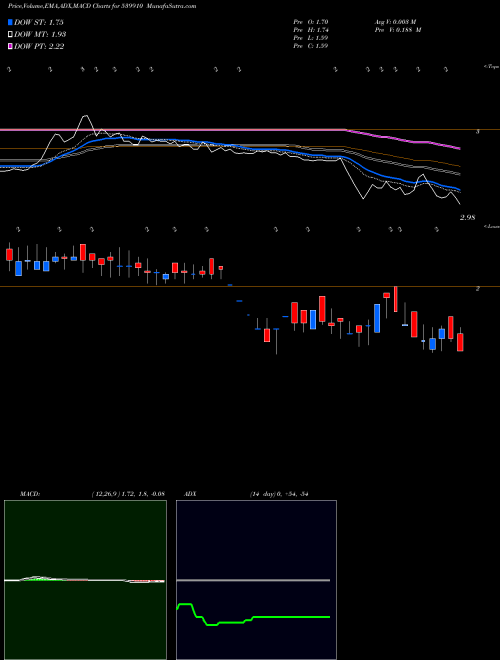Click the ADX panel title label
This screenshot has width=500, height=660.
(x=190, y=494)
